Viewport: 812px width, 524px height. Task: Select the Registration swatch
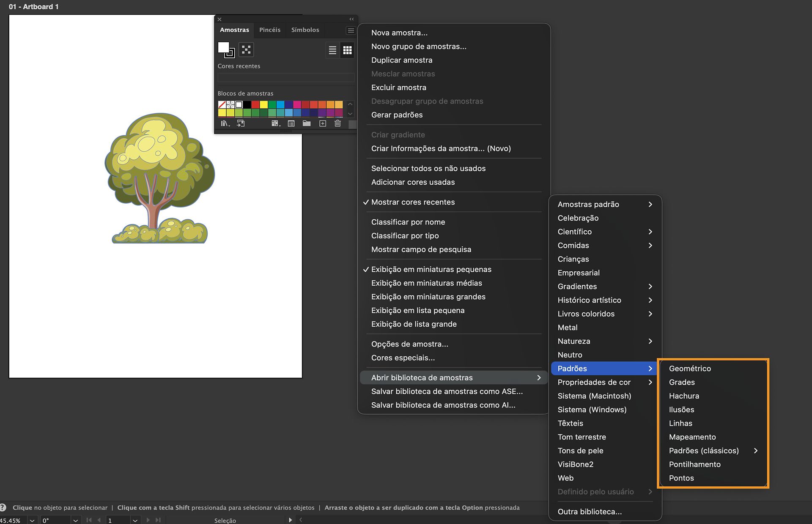230,105
